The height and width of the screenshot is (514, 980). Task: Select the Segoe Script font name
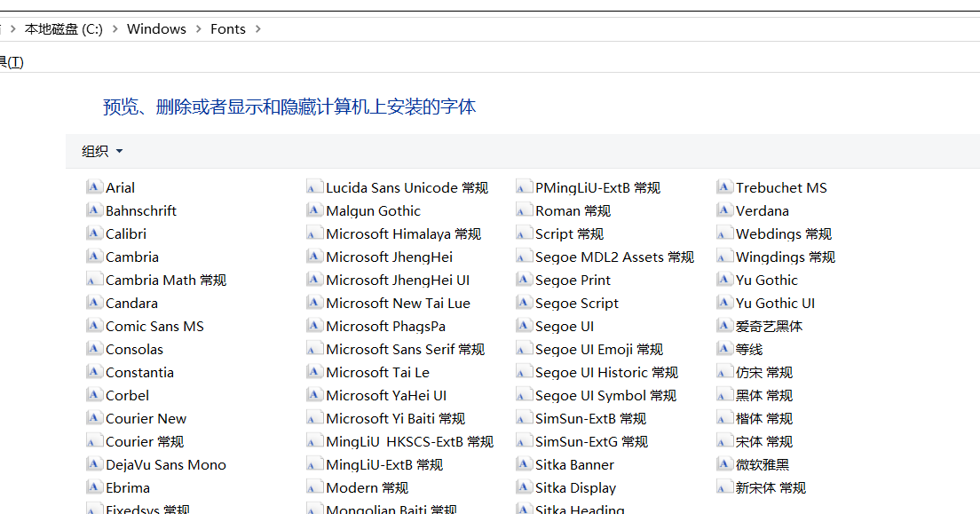(577, 304)
